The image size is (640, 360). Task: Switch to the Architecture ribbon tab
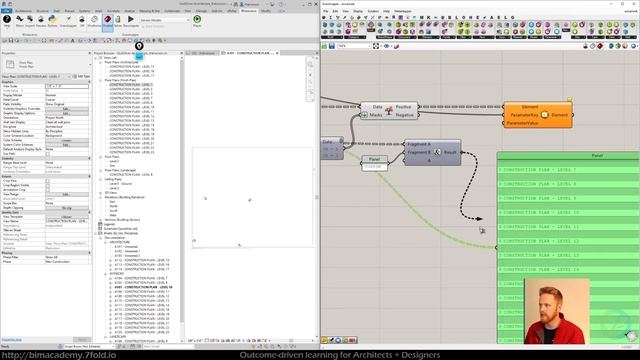point(24,11)
